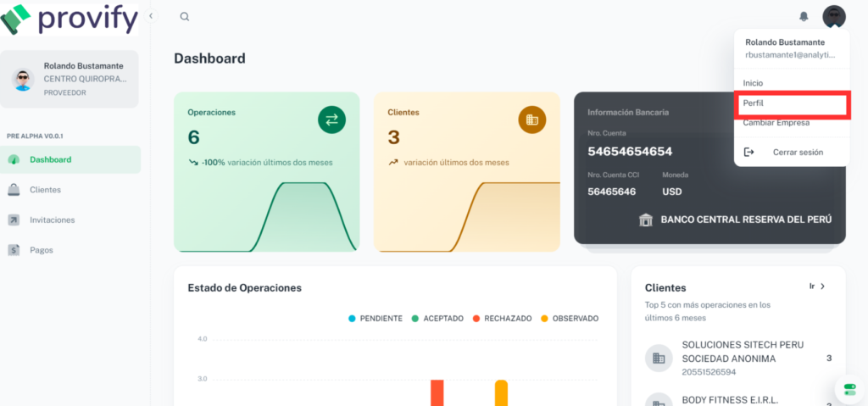Screen dimensions: 868x406
Task: Click the Operaciones swap arrows icon
Action: coord(331,120)
